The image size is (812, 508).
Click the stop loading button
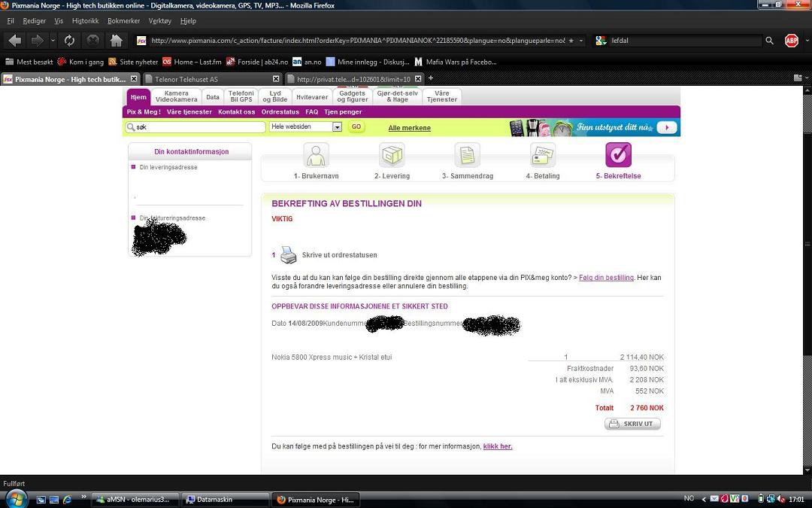point(92,41)
